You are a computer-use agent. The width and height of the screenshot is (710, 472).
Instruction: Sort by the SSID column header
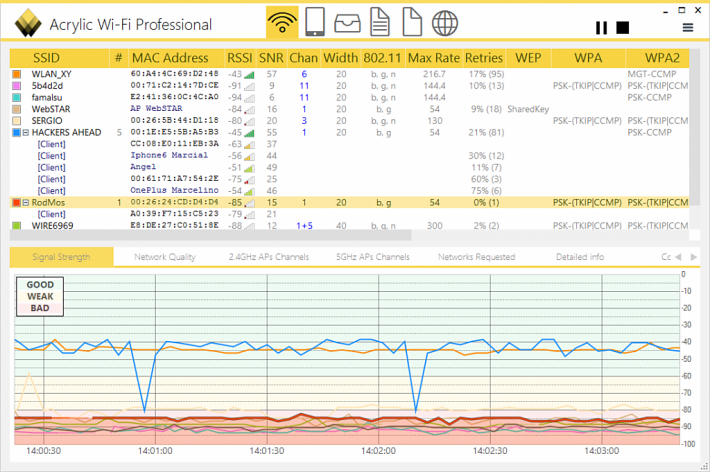(59, 58)
